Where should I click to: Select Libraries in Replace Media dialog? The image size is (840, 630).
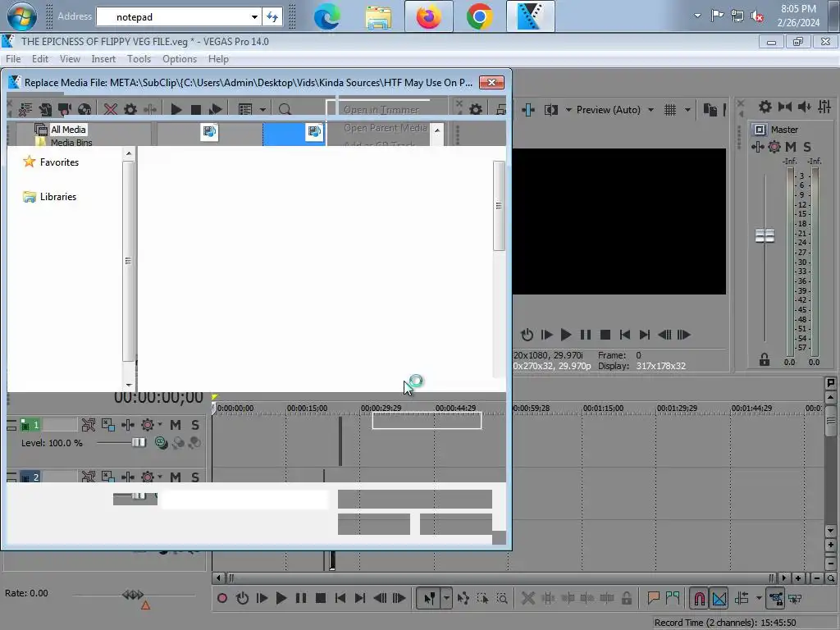click(x=50, y=197)
